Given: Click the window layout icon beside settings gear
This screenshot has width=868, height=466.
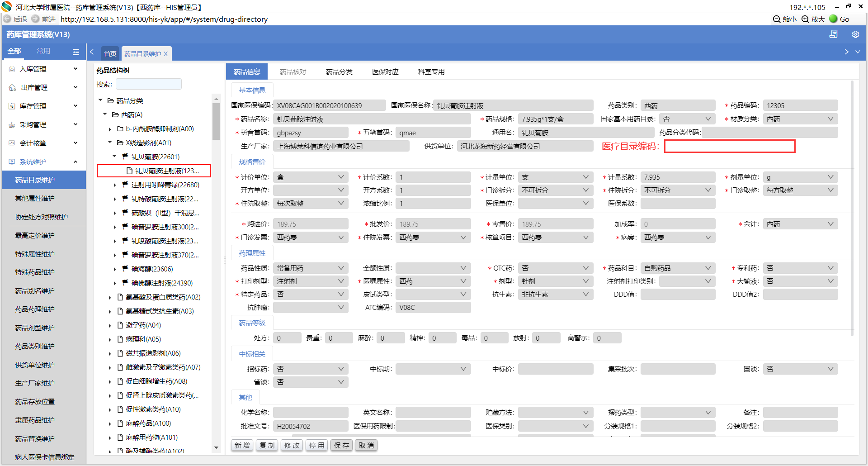Looking at the screenshot, I should pos(834,34).
